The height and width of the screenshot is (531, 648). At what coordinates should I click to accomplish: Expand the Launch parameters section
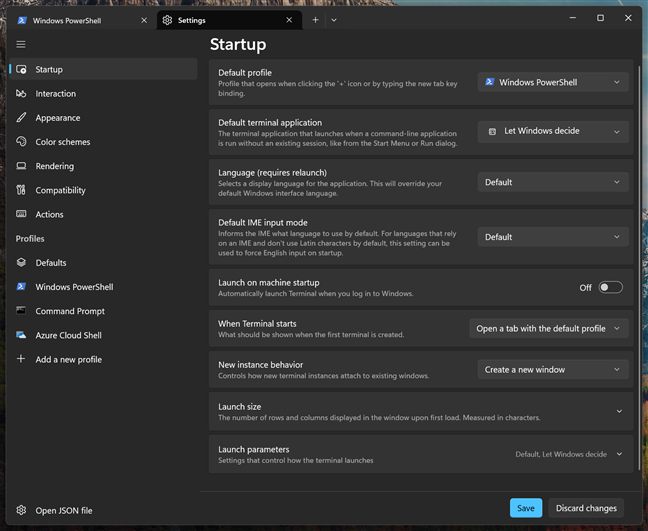point(421,454)
